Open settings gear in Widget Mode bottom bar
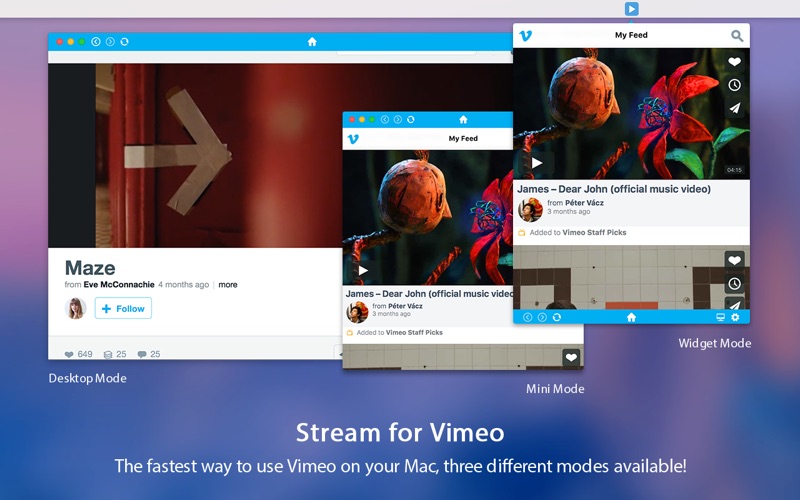800x500 pixels. coord(735,317)
